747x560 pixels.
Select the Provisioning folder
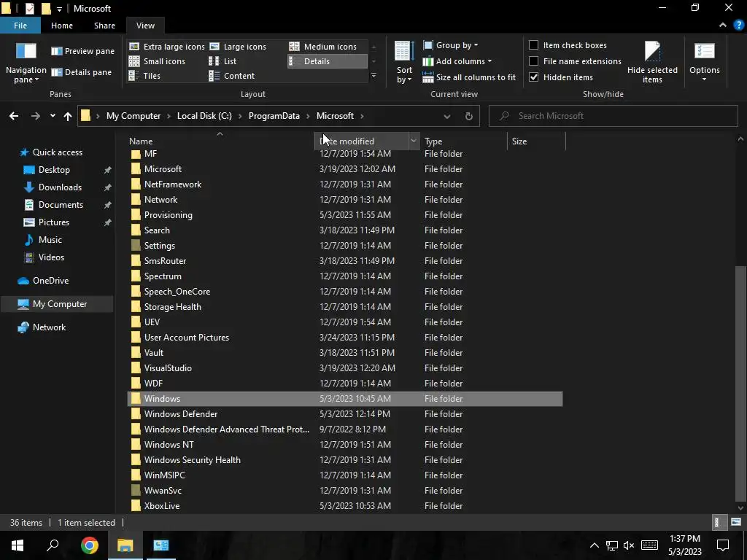coord(345,215)
